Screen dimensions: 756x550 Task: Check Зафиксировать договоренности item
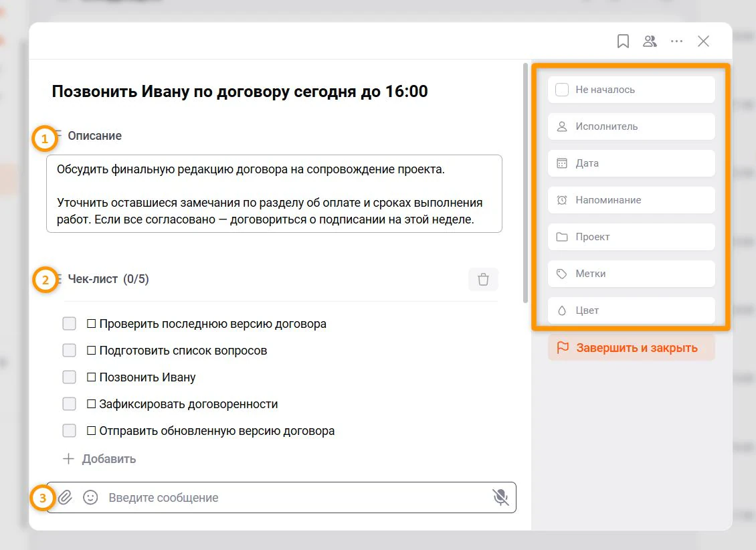pyautogui.click(x=70, y=404)
